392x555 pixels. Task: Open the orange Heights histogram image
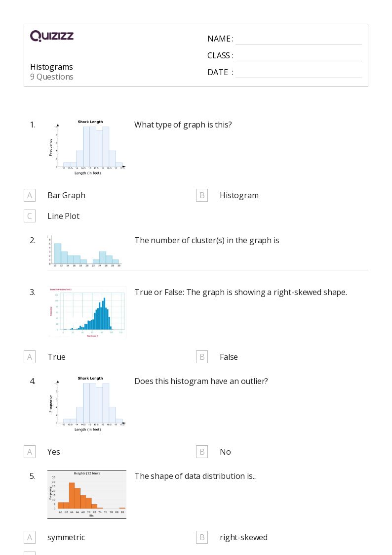tap(87, 494)
